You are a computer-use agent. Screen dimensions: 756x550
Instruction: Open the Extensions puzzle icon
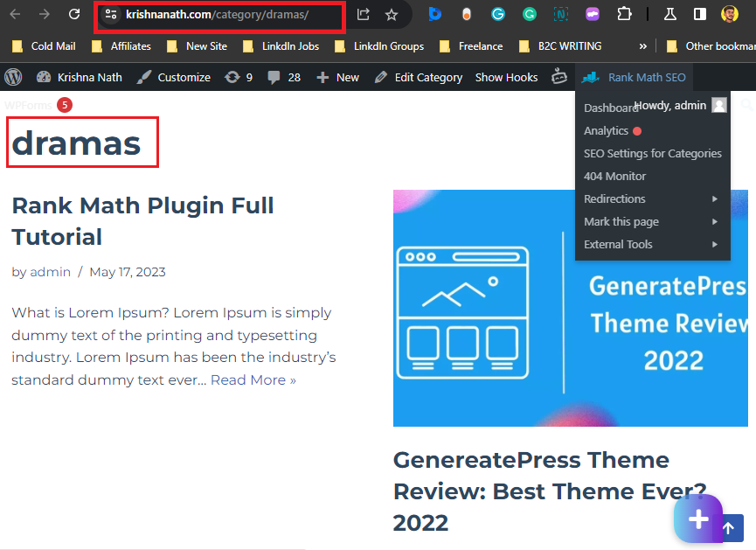(x=624, y=15)
